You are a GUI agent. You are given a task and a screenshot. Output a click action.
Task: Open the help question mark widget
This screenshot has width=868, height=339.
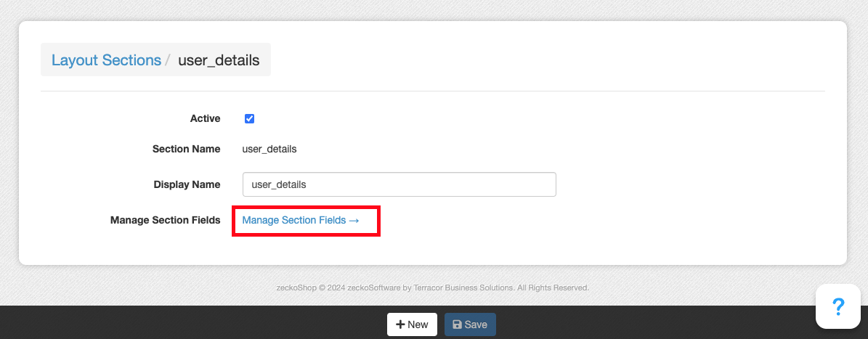(x=837, y=306)
